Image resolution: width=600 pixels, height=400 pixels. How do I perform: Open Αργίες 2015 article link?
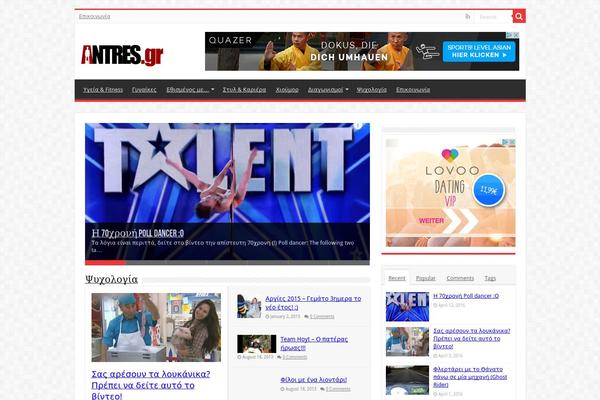(313, 303)
